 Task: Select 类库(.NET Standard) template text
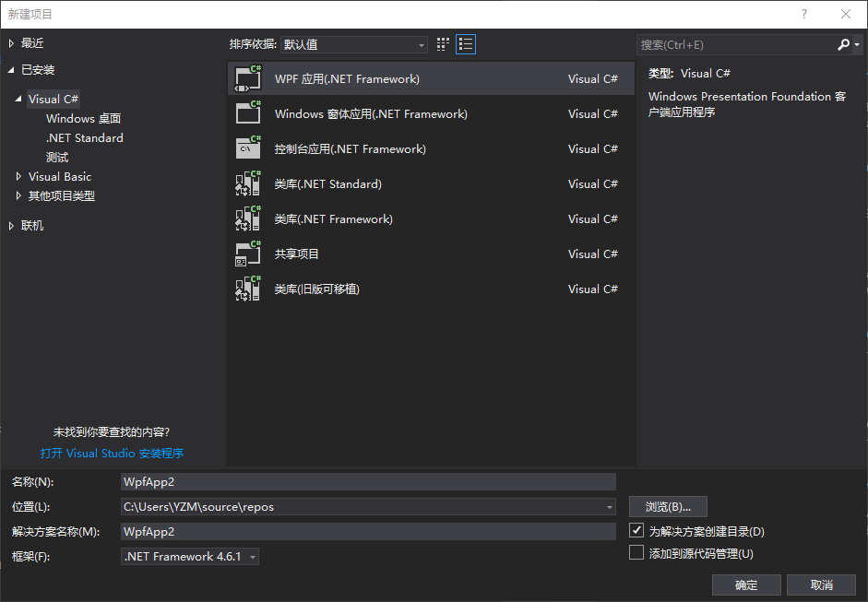(328, 183)
